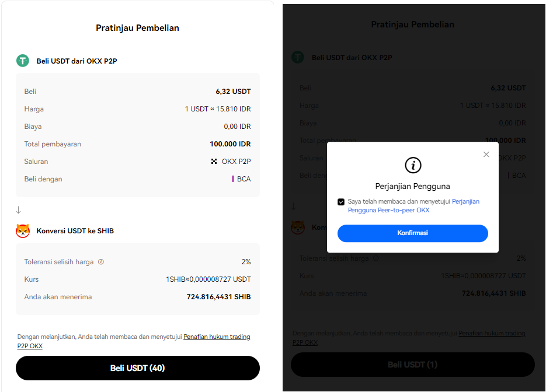This screenshot has width=546, height=392.
Task: Click the dimmed Tether logo behind the dialog
Action: pos(298,57)
